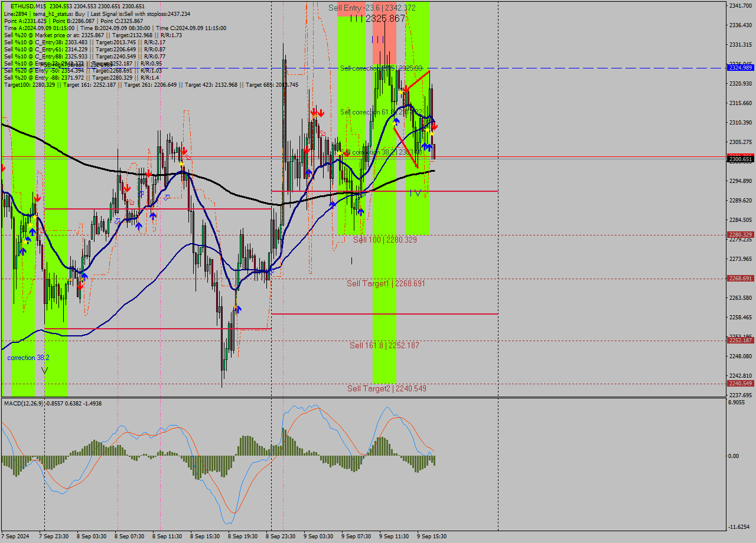Select the red down arrow above the 8 Sep 07:30 candles
The image size is (756, 543).
pos(128,188)
